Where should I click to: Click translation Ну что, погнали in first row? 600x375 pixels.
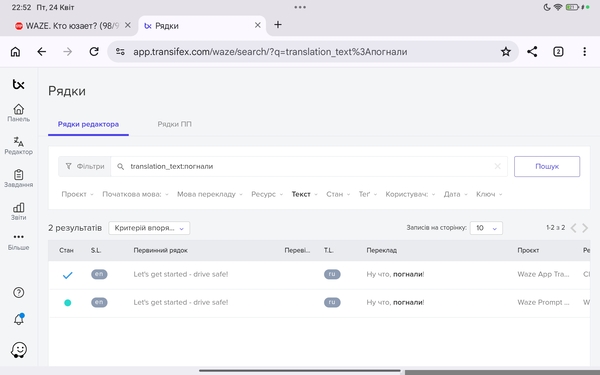(395, 274)
